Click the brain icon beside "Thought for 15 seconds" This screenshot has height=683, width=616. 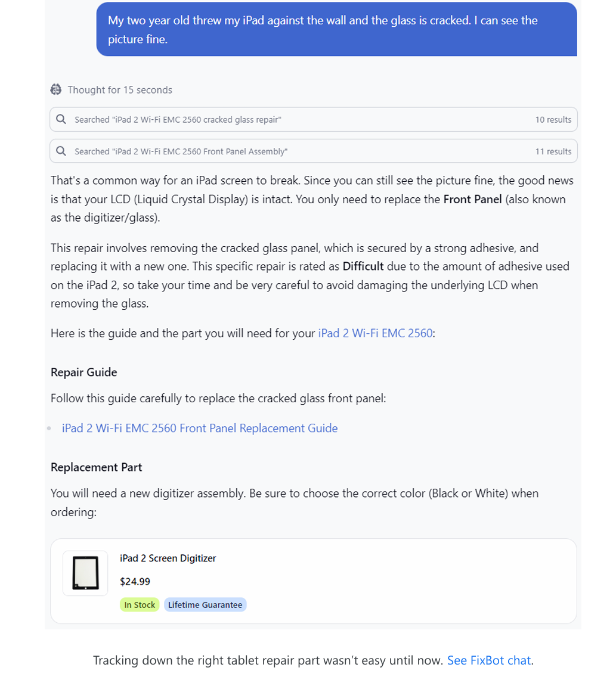(56, 89)
